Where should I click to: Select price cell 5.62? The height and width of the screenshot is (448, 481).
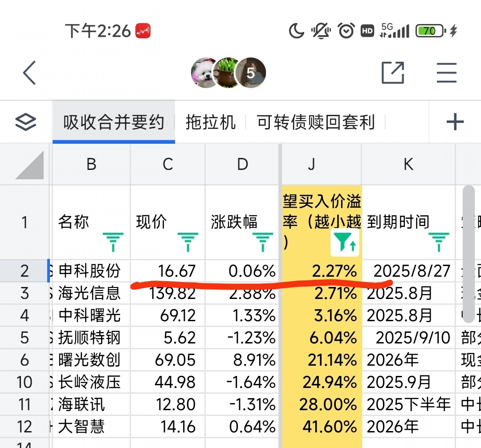(168, 338)
